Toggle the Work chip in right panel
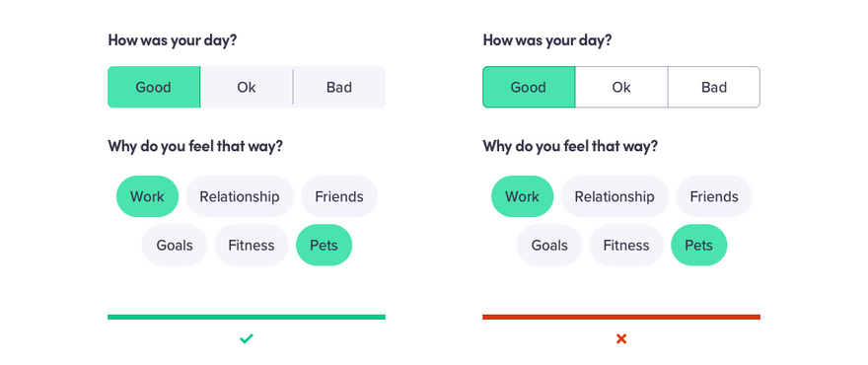This screenshot has height=365, width=868. (522, 196)
